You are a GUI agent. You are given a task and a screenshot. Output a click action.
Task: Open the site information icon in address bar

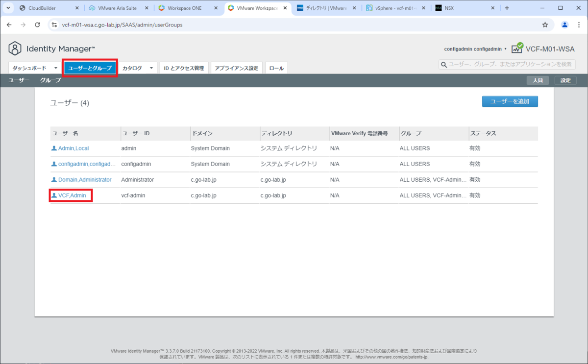54,24
